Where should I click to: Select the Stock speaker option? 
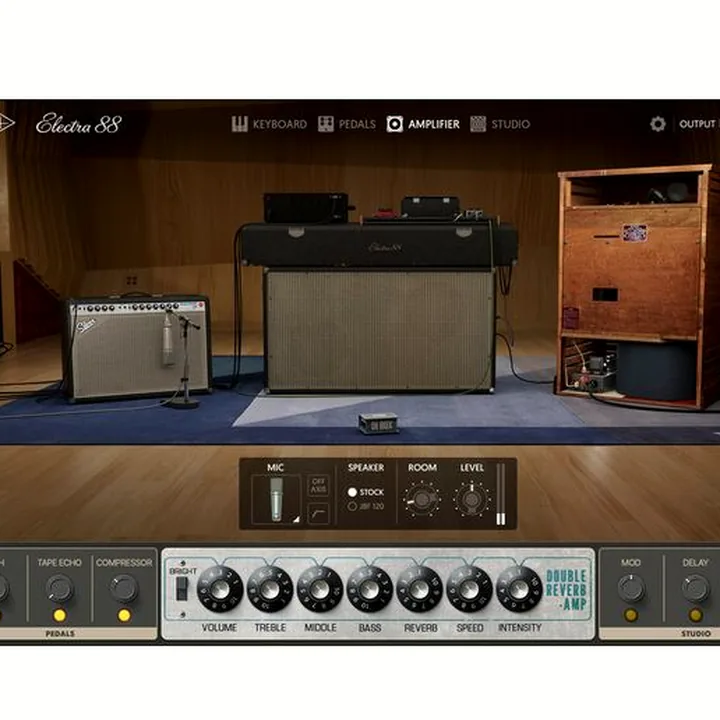pyautogui.click(x=366, y=492)
